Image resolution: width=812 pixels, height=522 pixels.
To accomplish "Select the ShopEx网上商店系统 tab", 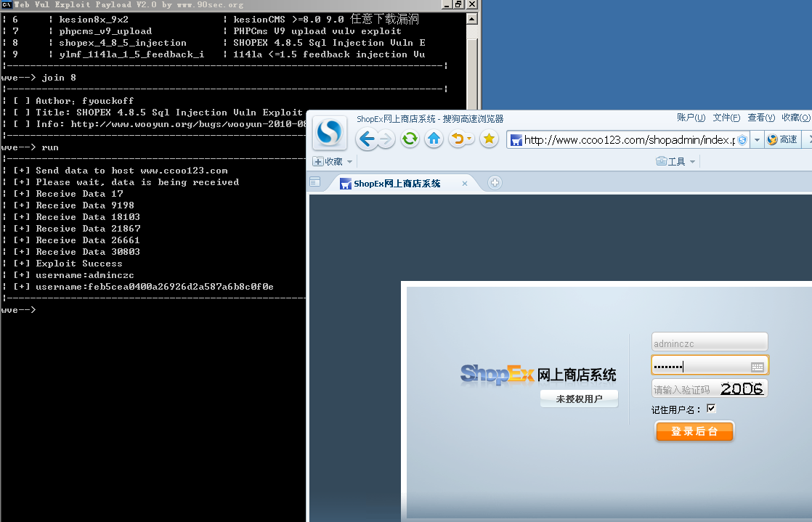I will 397,184.
